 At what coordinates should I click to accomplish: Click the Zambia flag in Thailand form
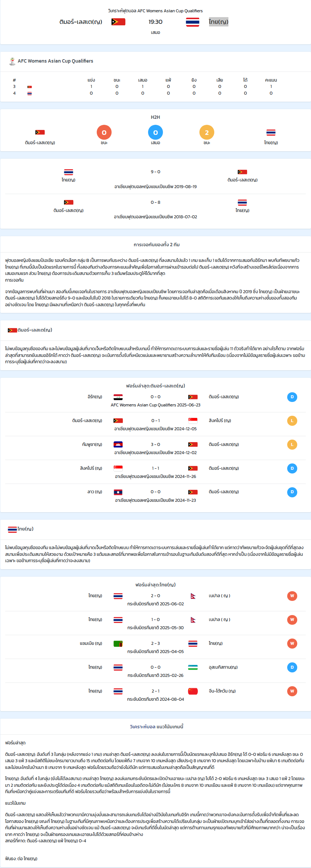tap(118, 644)
